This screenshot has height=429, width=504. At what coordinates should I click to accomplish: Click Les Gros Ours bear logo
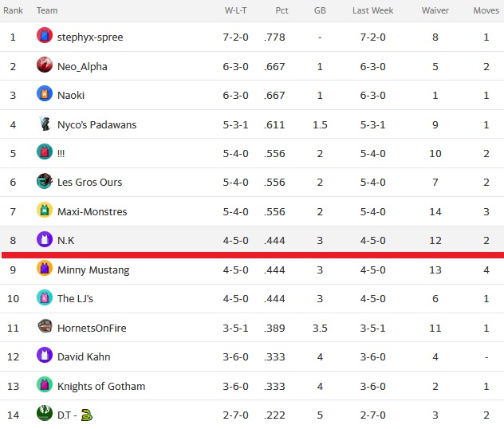click(x=45, y=181)
